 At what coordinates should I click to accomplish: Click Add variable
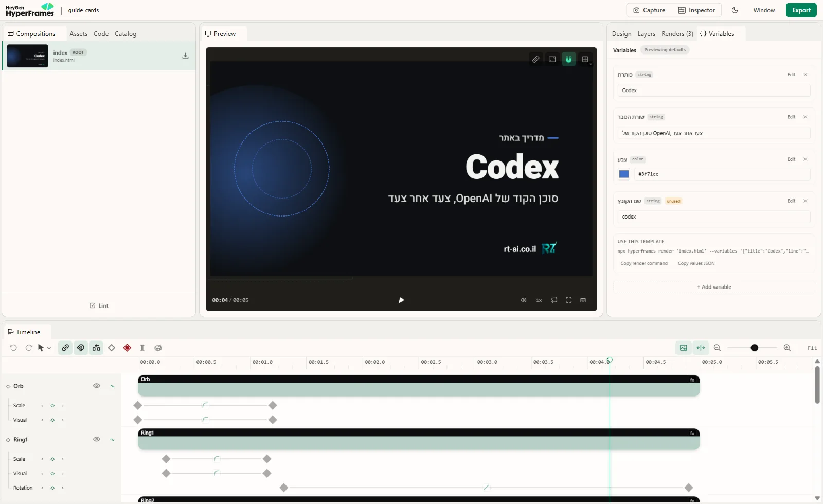click(714, 287)
